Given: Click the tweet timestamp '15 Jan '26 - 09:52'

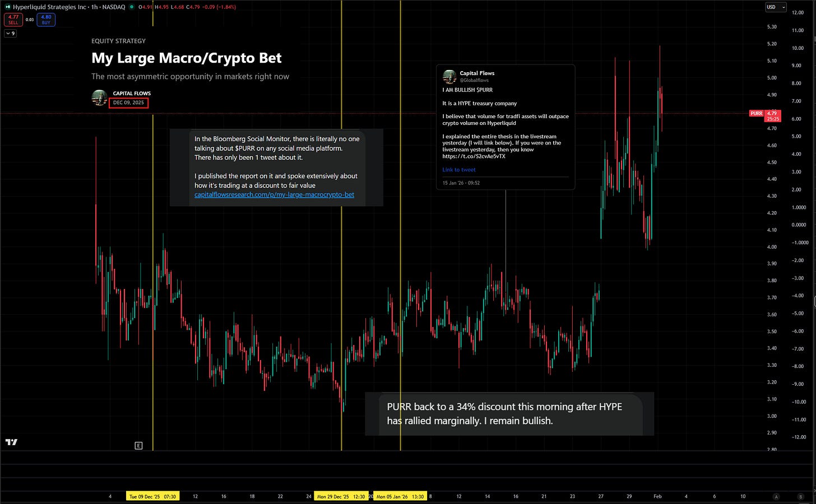Looking at the screenshot, I should (x=461, y=183).
